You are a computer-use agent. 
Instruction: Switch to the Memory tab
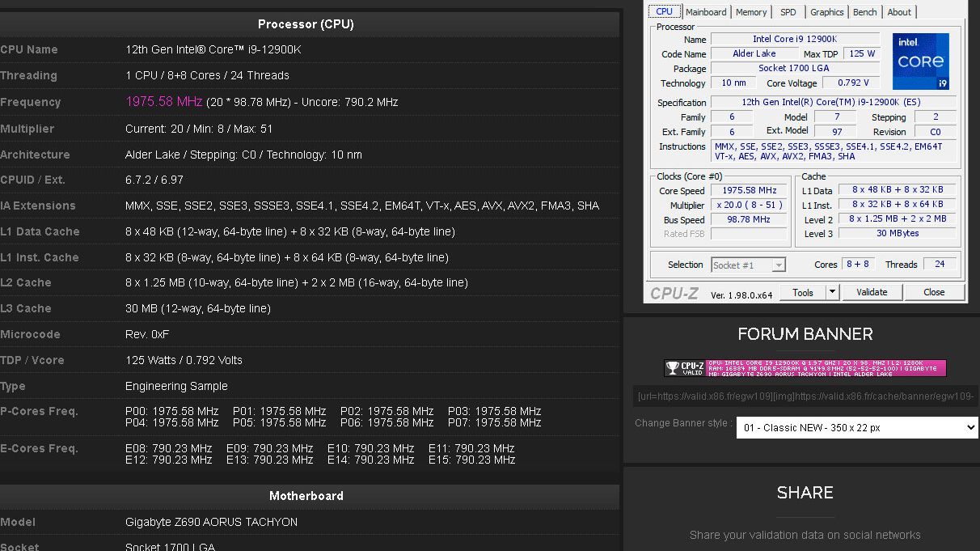(751, 12)
